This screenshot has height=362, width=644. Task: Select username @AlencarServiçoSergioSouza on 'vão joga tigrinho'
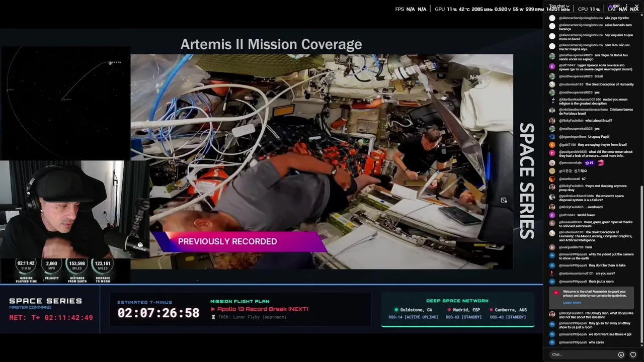581,18
